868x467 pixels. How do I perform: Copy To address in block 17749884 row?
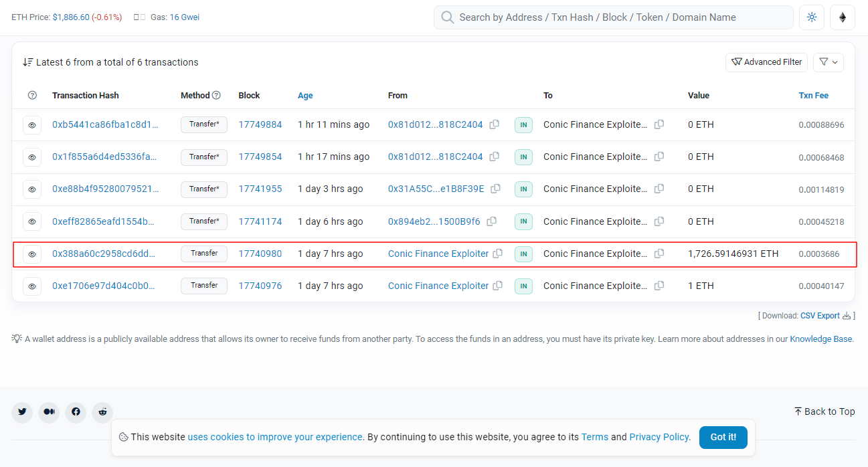click(x=659, y=124)
